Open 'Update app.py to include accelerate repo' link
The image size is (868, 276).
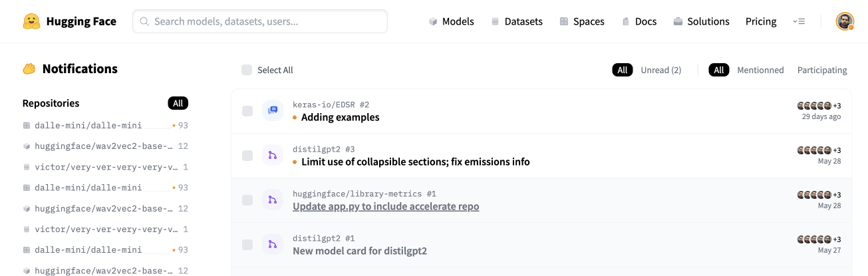click(386, 206)
